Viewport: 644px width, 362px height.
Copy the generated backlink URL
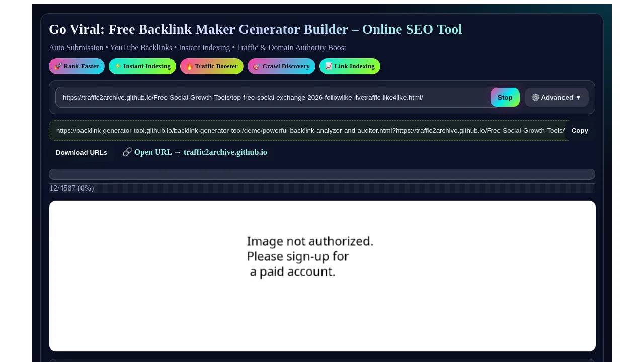580,131
